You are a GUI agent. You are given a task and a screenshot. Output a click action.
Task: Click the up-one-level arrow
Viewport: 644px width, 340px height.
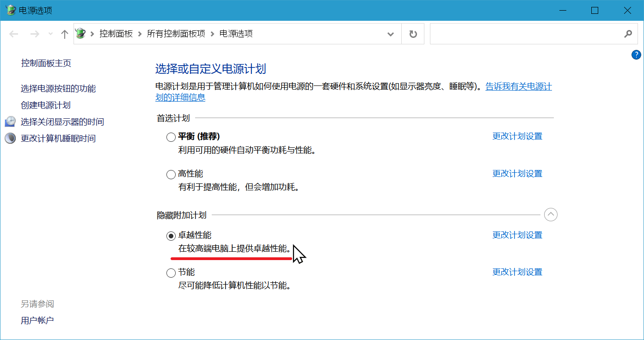point(64,33)
